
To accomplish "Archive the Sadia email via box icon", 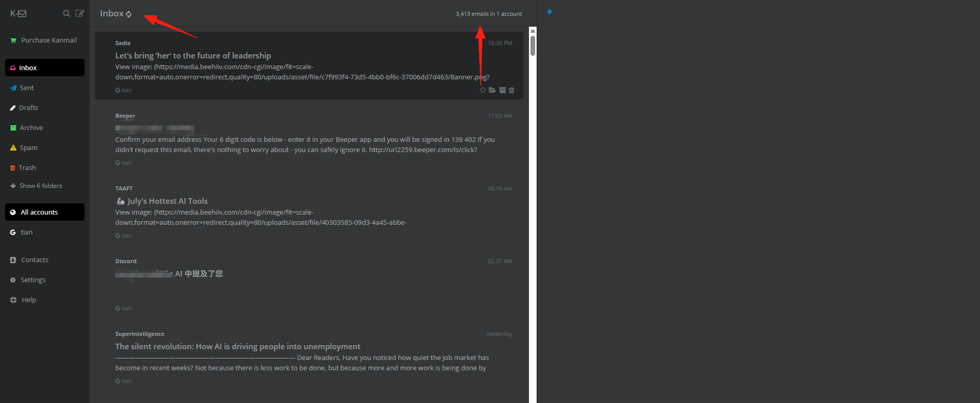I will tap(502, 90).
